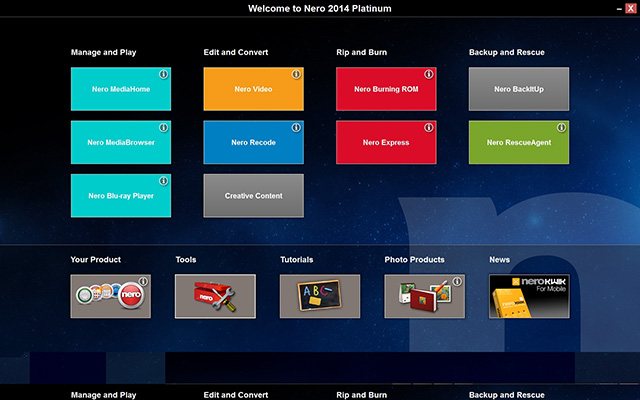Screen dimensions: 640x400
Task: View info on Photo Products tile
Action: tap(457, 281)
